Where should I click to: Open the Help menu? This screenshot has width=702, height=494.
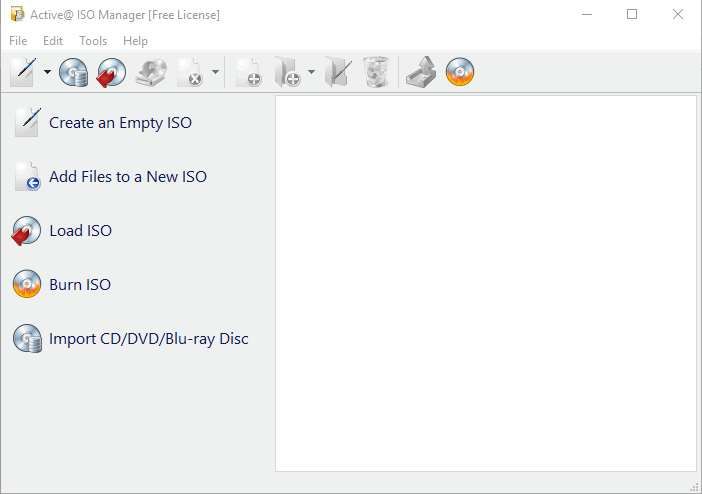pyautogui.click(x=135, y=41)
